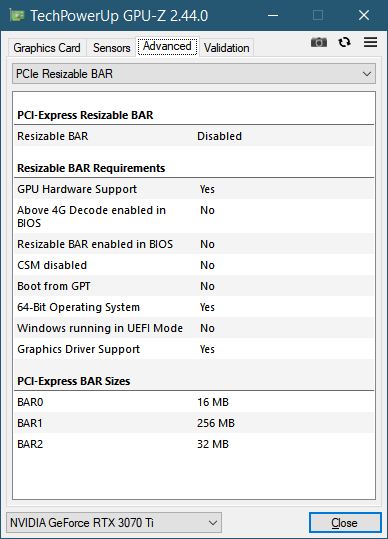Click the Resizable BAR Requirements heading
The width and height of the screenshot is (388, 539).
coord(91,168)
